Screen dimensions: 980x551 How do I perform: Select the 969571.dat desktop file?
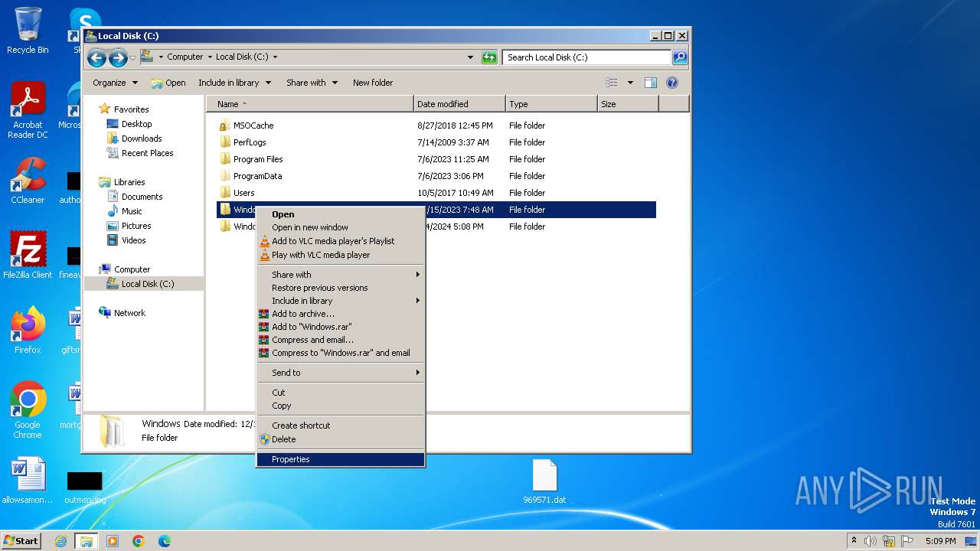[x=544, y=482]
